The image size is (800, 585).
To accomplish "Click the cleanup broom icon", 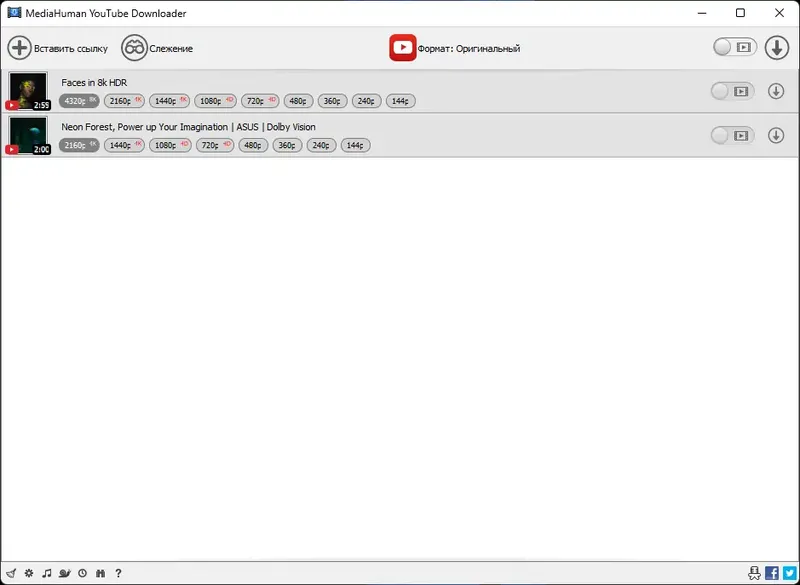I will [12, 573].
